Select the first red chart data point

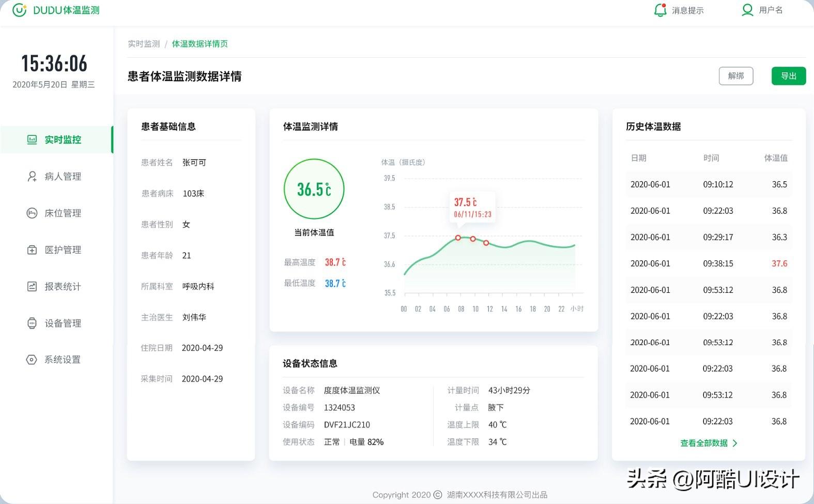click(458, 238)
